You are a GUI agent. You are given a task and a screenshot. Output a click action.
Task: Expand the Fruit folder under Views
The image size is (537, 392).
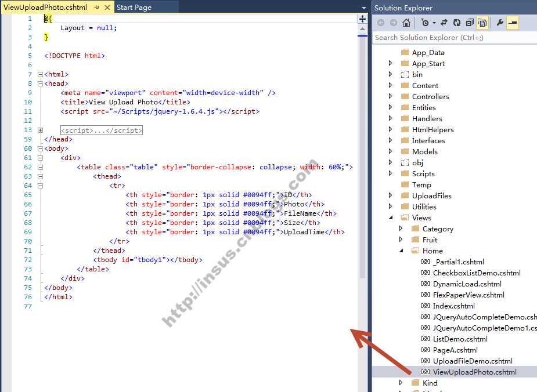(401, 239)
